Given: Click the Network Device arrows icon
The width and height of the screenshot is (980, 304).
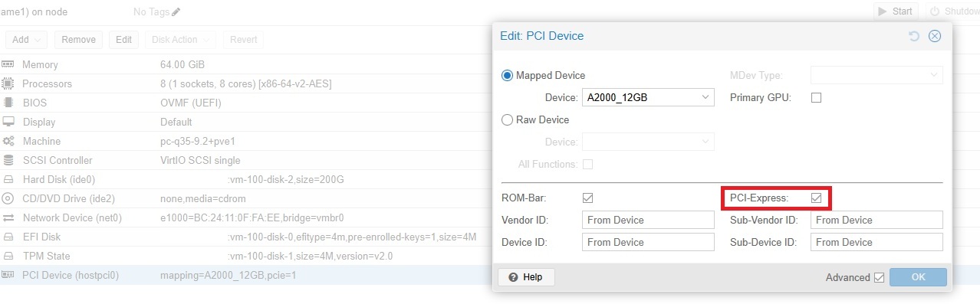Looking at the screenshot, I should [x=8, y=217].
